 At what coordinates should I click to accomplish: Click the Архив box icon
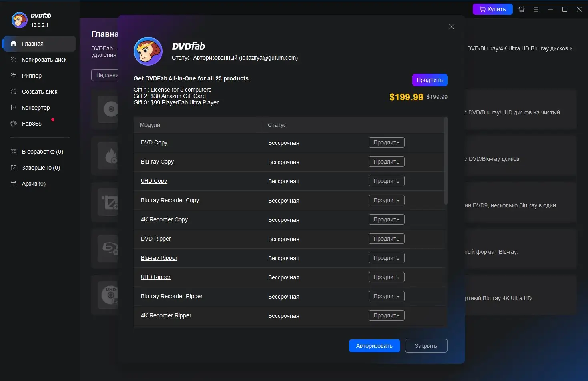(14, 184)
